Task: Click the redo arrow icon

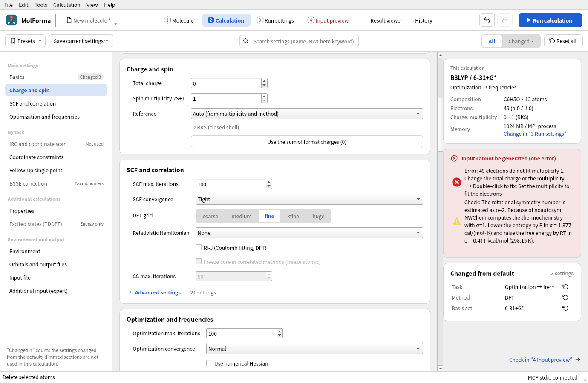Action: (505, 20)
